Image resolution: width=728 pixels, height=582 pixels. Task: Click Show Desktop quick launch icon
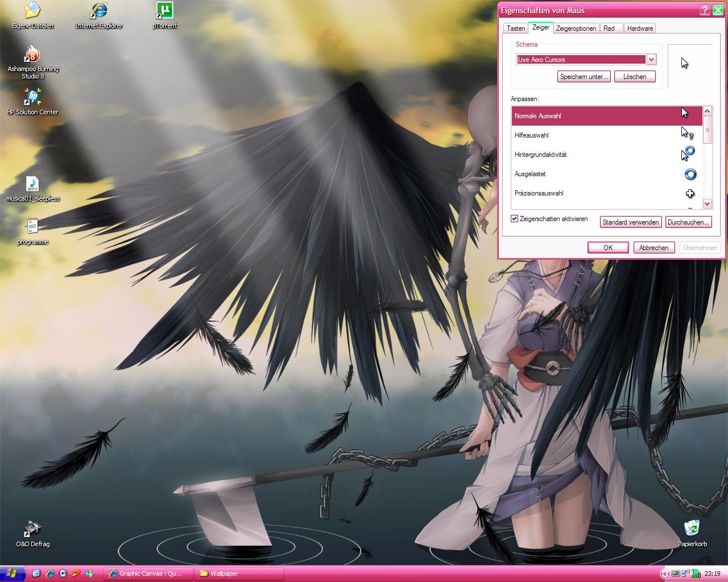coord(37,573)
